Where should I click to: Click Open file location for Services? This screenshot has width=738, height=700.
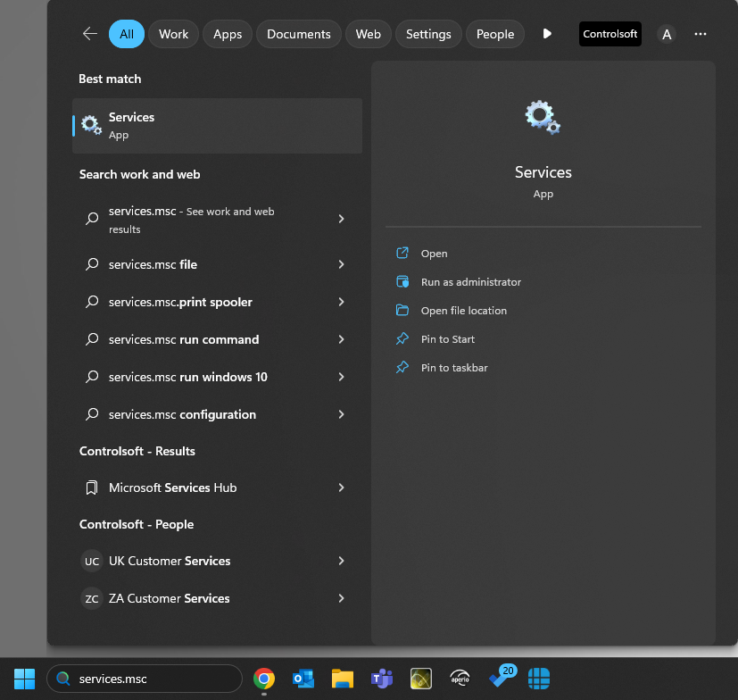tap(463, 311)
